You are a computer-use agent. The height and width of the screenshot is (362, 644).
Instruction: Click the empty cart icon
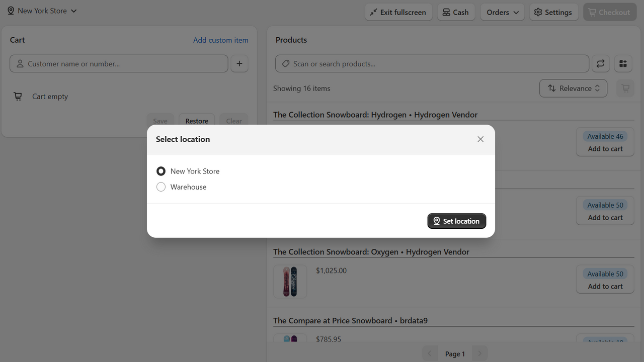click(x=18, y=96)
